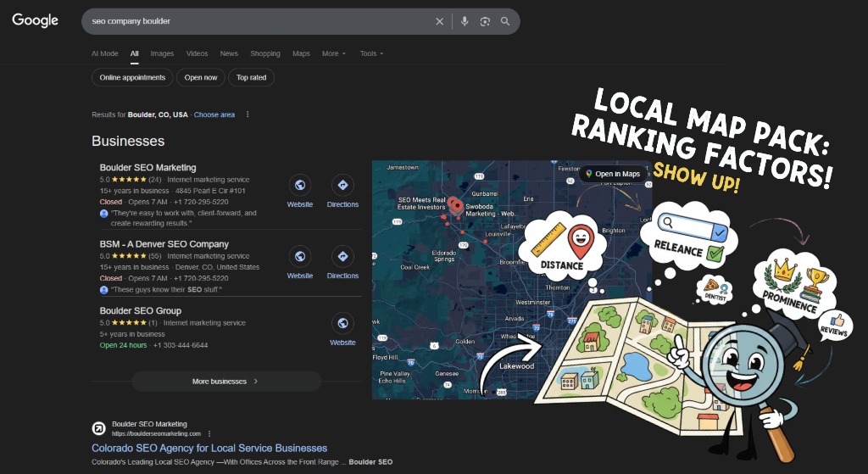Click the 'Swoboda Marketing - Web' map label
This screenshot has width=868, height=474.
(492, 210)
